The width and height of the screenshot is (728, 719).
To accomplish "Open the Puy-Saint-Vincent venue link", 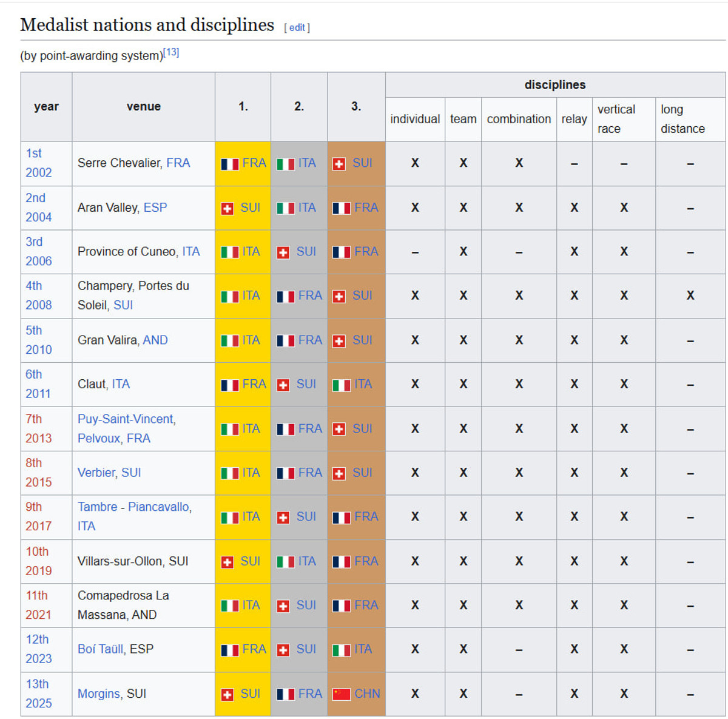I will click(126, 419).
